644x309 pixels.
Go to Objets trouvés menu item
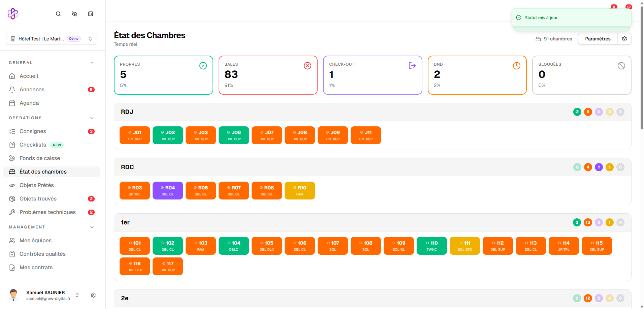click(x=38, y=199)
